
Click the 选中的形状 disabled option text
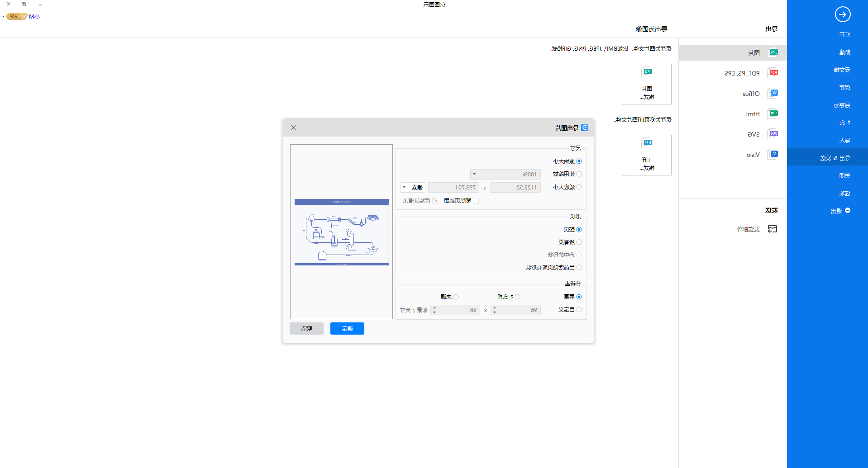(x=561, y=255)
